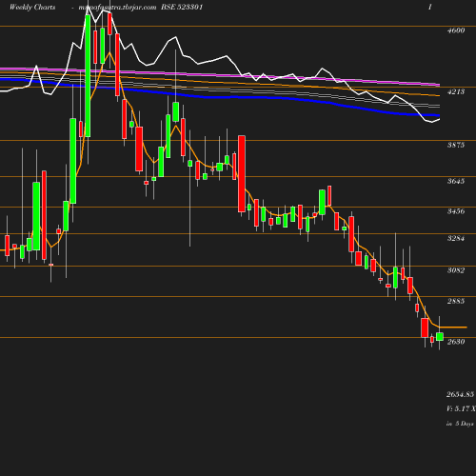
Task: Click the 3082 price axis label
Action: [x=456, y=270]
